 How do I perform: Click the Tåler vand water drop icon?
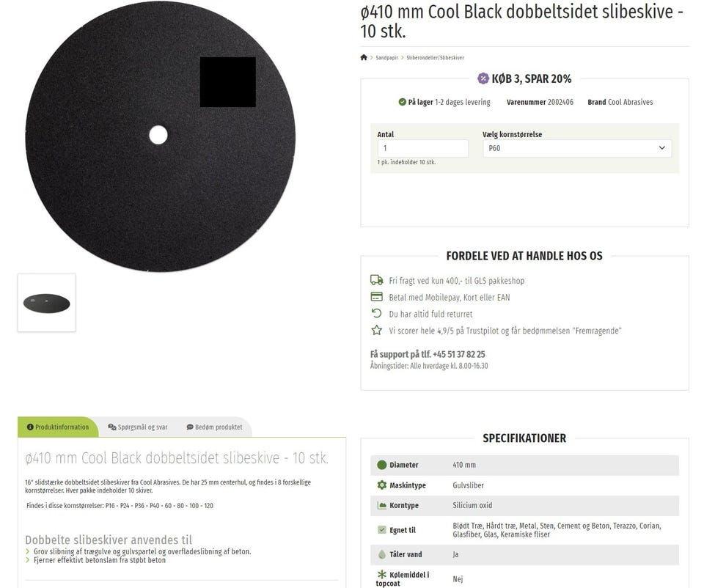[x=381, y=554]
